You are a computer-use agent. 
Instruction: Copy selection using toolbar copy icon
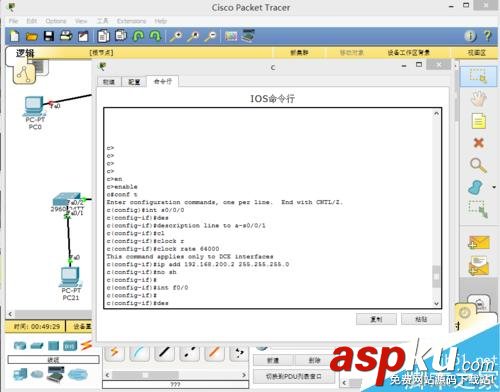(x=103, y=36)
